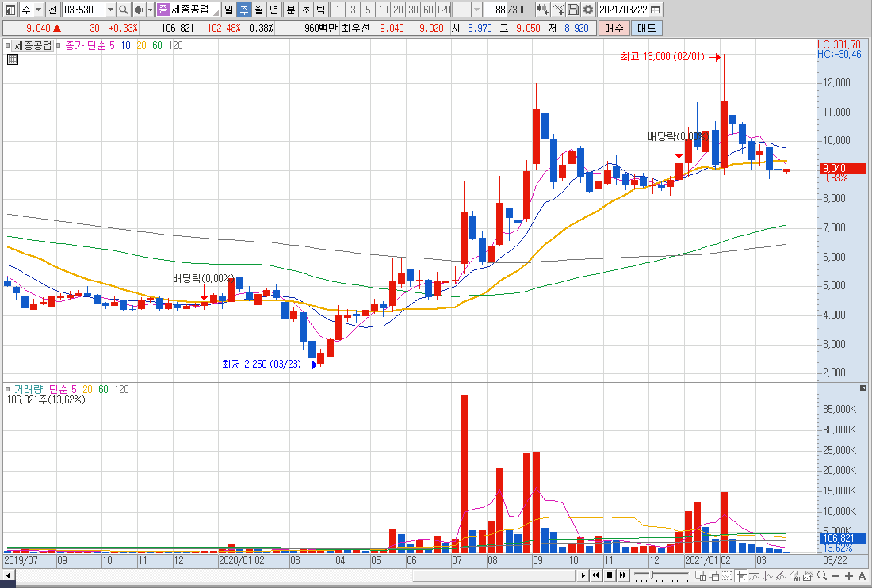Toggle the small square before 세종공업 legend
The image size is (872, 588).
click(x=7, y=46)
